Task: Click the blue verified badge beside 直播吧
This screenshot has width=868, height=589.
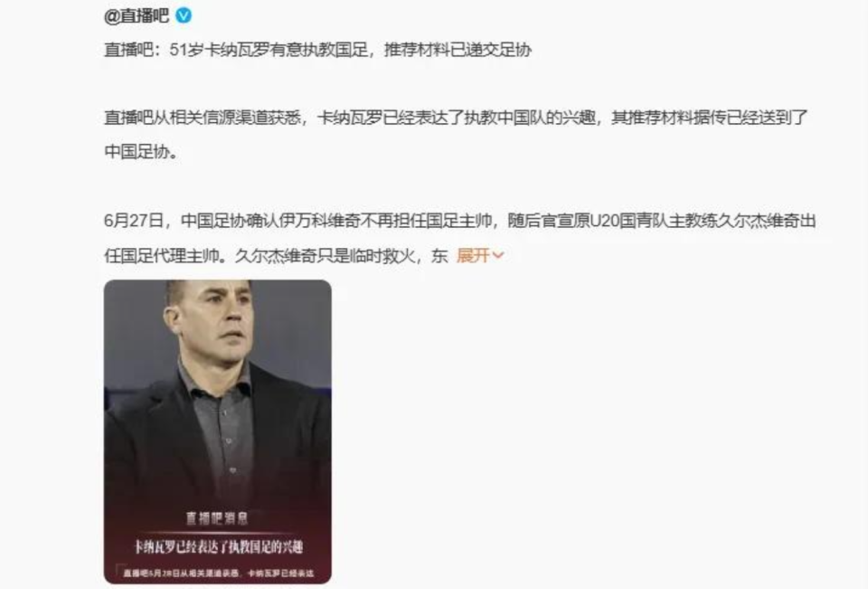Action: (x=184, y=15)
